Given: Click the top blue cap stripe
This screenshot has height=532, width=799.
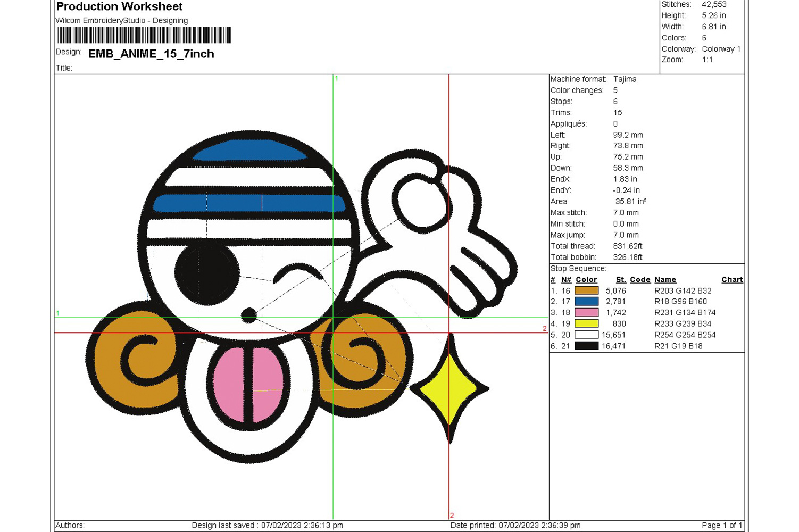Looking at the screenshot, I should [250, 151].
